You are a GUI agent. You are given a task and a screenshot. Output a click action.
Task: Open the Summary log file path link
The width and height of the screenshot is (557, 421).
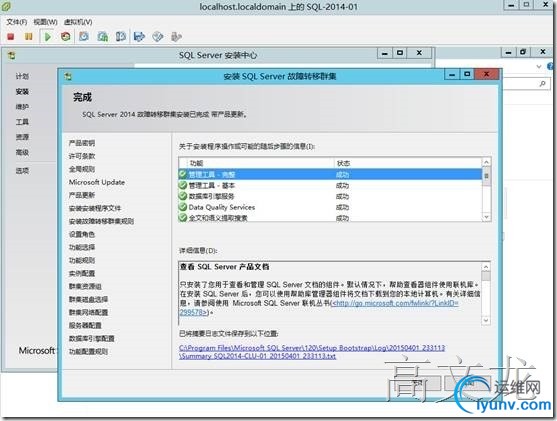(312, 352)
